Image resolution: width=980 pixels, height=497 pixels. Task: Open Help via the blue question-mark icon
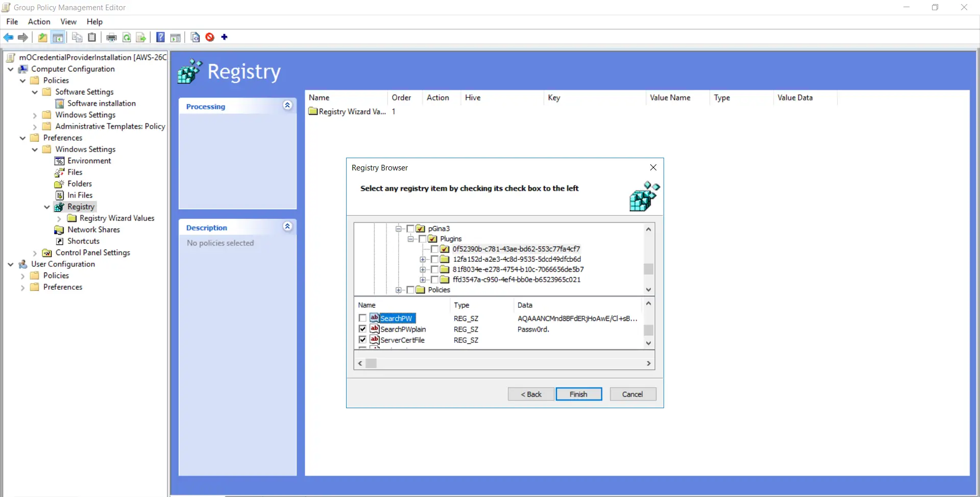pyautogui.click(x=160, y=37)
